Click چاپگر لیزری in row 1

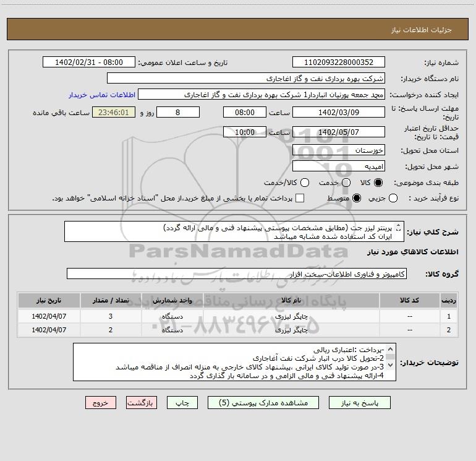click(x=291, y=316)
